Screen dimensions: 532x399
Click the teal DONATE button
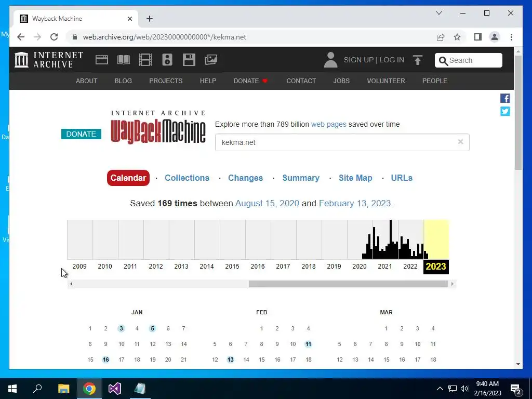(81, 134)
